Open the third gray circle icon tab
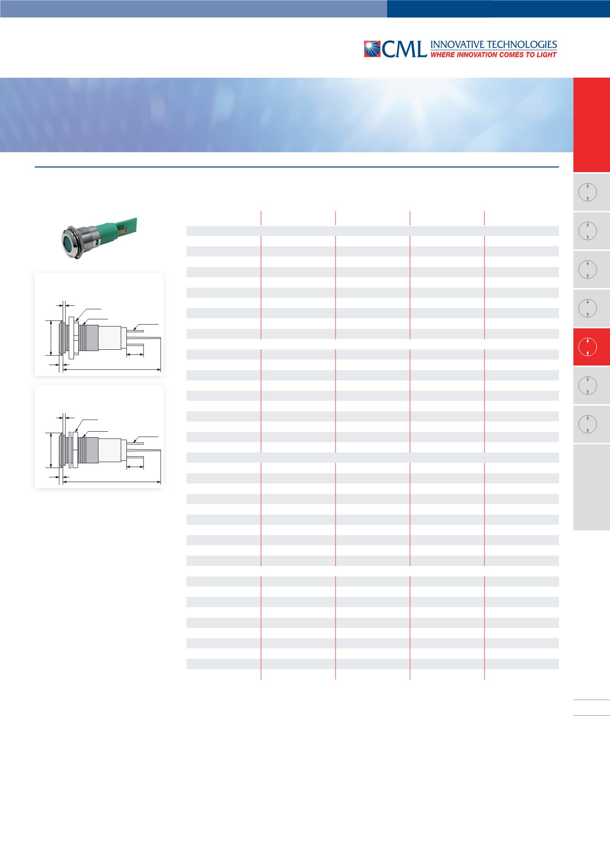 click(x=587, y=269)
